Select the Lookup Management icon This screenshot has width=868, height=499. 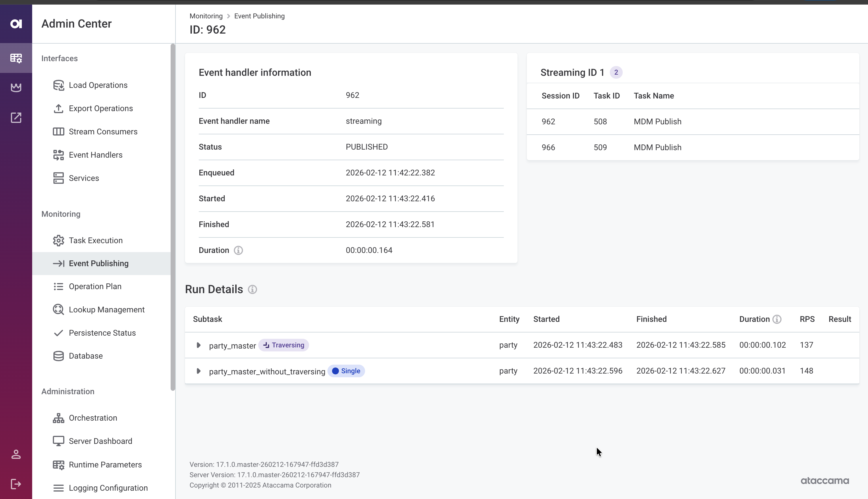[58, 310]
